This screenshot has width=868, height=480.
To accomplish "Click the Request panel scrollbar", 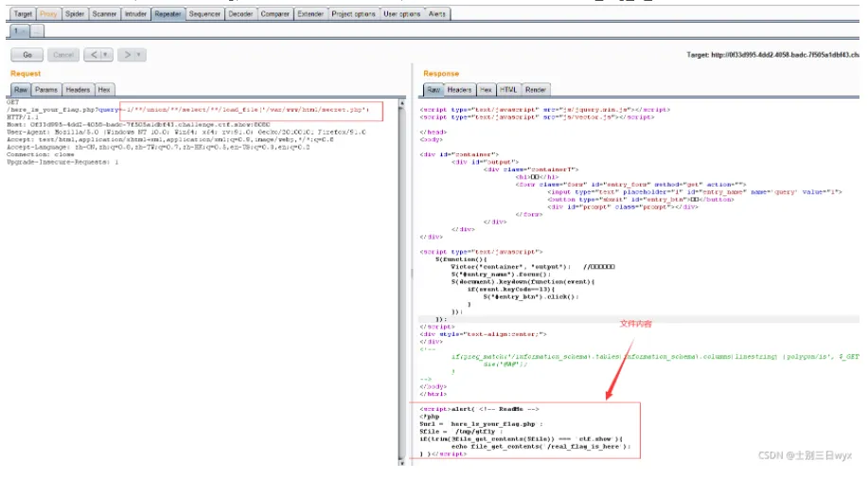I will pos(402,282).
